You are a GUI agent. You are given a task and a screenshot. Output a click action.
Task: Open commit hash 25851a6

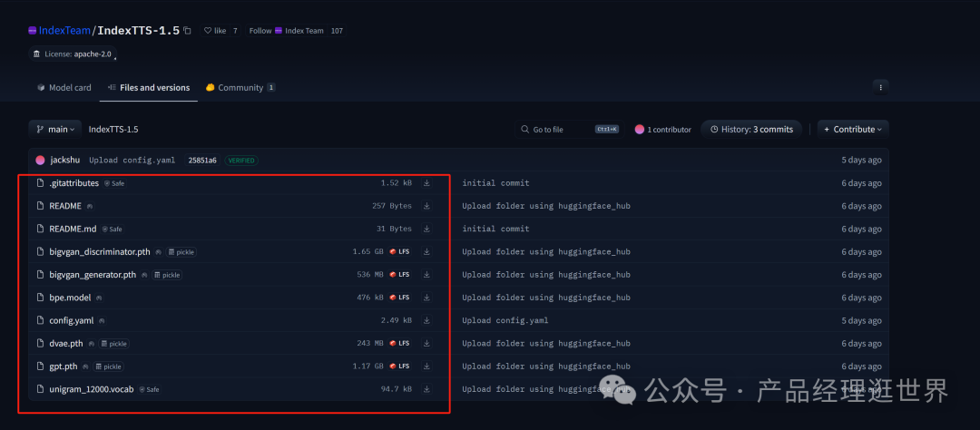201,160
